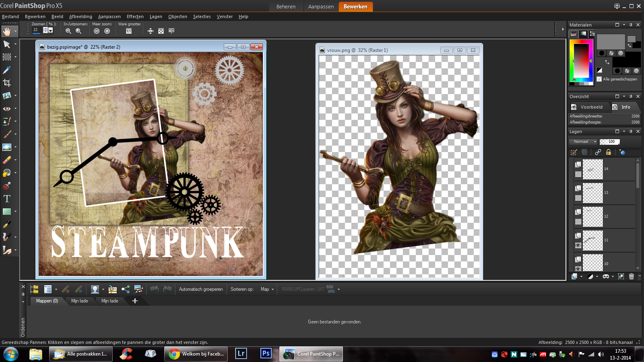Click the zoom-out magnifier icon
Image resolution: width=644 pixels, height=362 pixels.
68,31
